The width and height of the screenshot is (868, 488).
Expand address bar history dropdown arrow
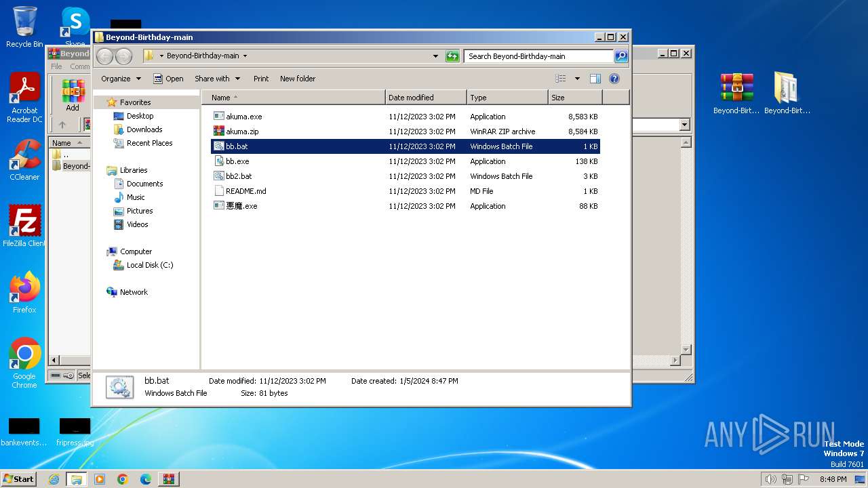pyautogui.click(x=435, y=56)
